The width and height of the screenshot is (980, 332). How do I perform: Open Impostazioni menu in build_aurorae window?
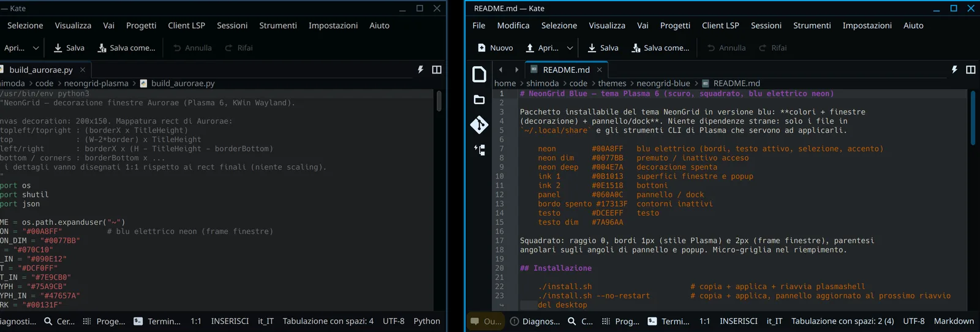click(333, 25)
